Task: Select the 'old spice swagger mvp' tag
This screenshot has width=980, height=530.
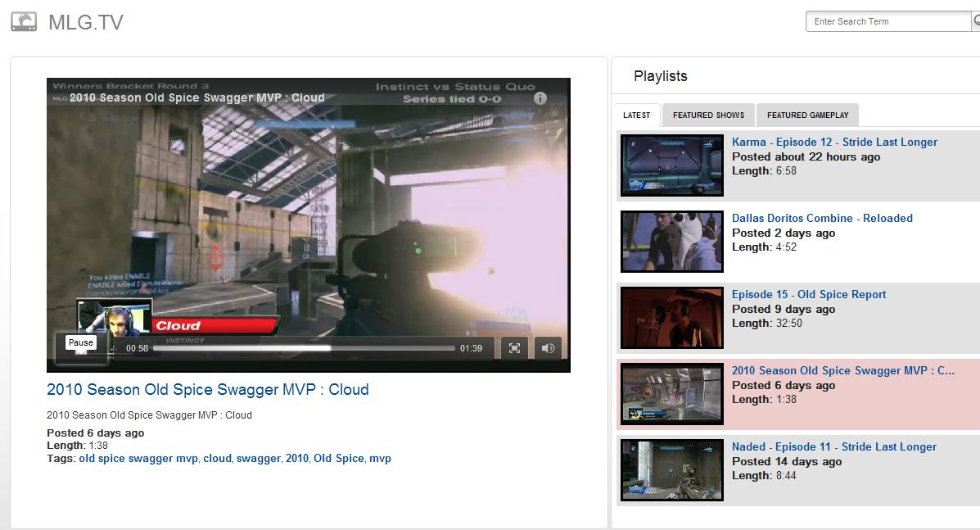Action: pyautogui.click(x=138, y=458)
